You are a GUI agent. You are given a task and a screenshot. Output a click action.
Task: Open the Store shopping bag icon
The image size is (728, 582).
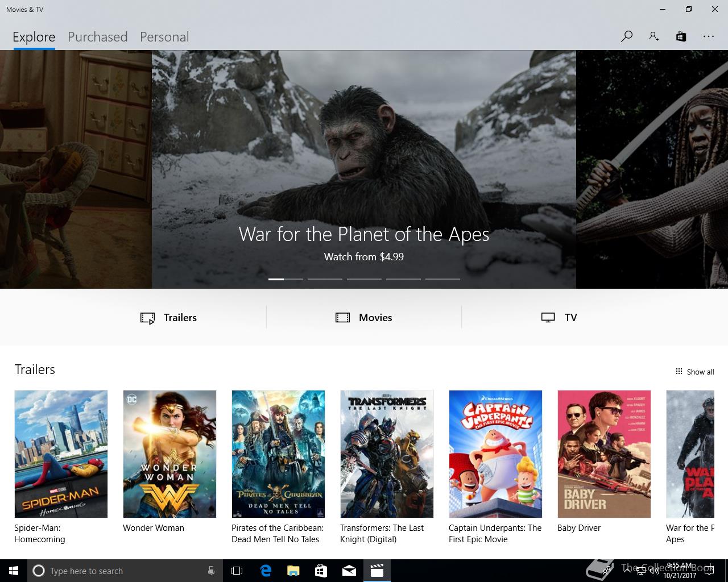coord(681,36)
